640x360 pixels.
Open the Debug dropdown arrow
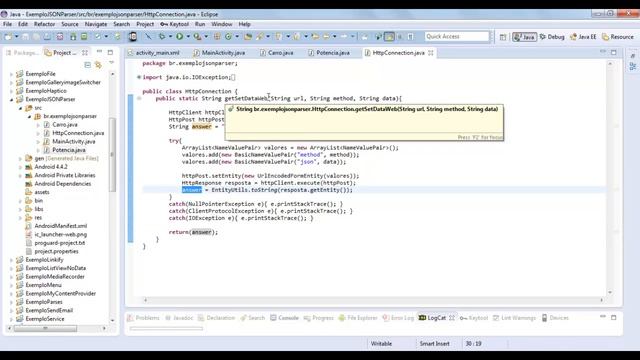[x=170, y=37]
